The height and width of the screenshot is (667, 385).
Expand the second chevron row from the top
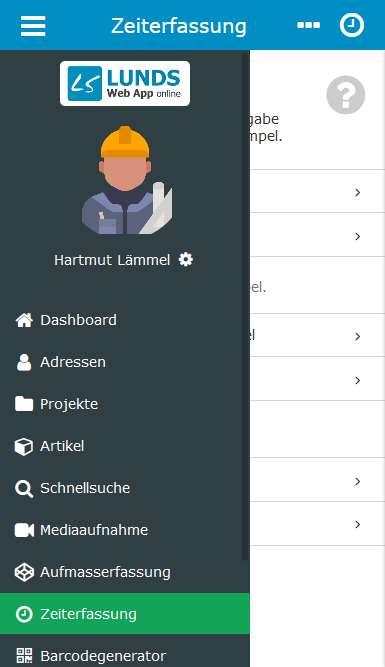pyautogui.click(x=317, y=235)
